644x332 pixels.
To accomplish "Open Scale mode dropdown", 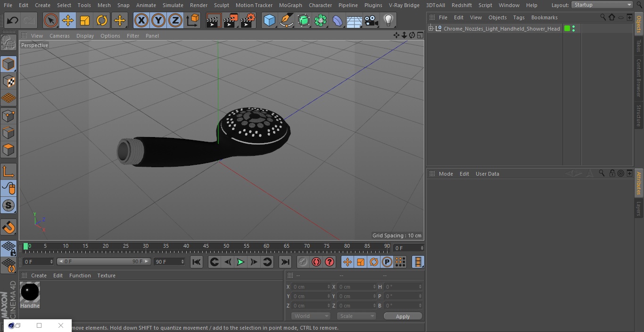I will coord(356,316).
